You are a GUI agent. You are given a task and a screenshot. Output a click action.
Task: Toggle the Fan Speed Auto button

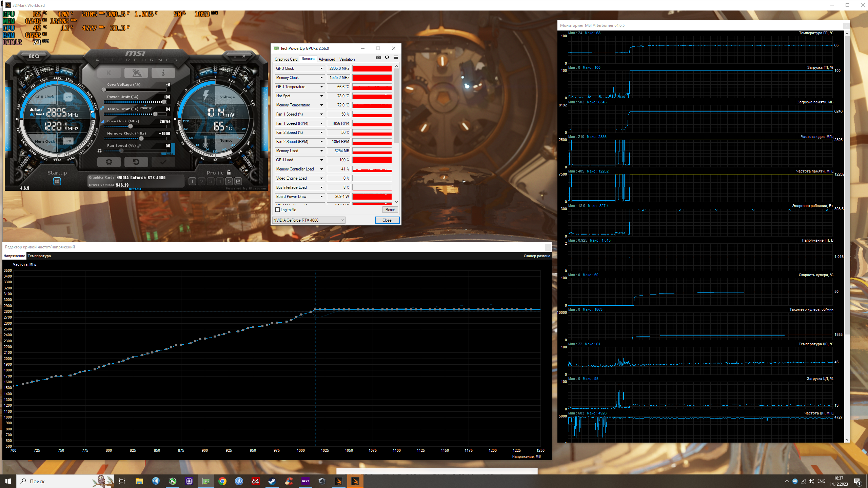point(170,154)
